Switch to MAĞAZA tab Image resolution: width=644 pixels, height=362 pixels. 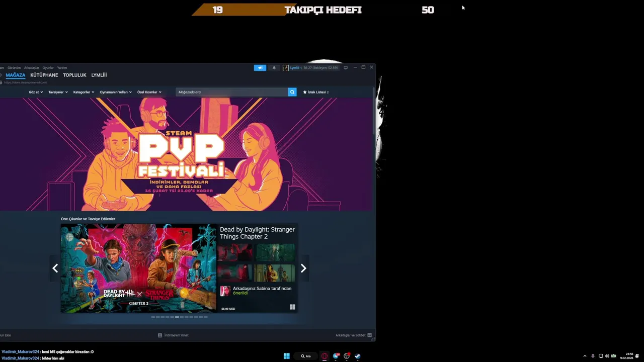16,75
